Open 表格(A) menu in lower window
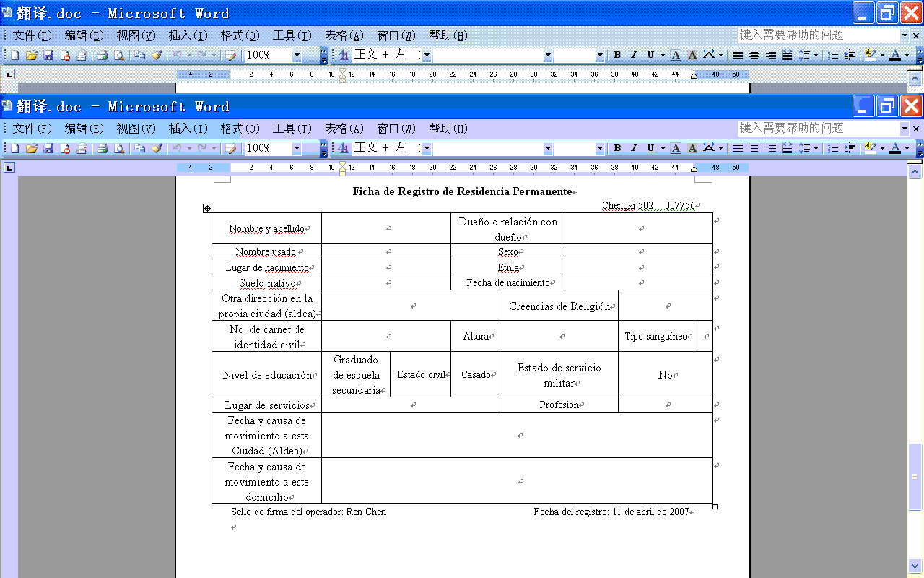924x578 pixels. [344, 129]
